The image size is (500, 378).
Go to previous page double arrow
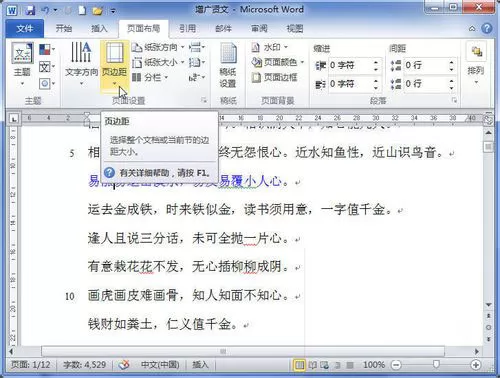point(488,316)
